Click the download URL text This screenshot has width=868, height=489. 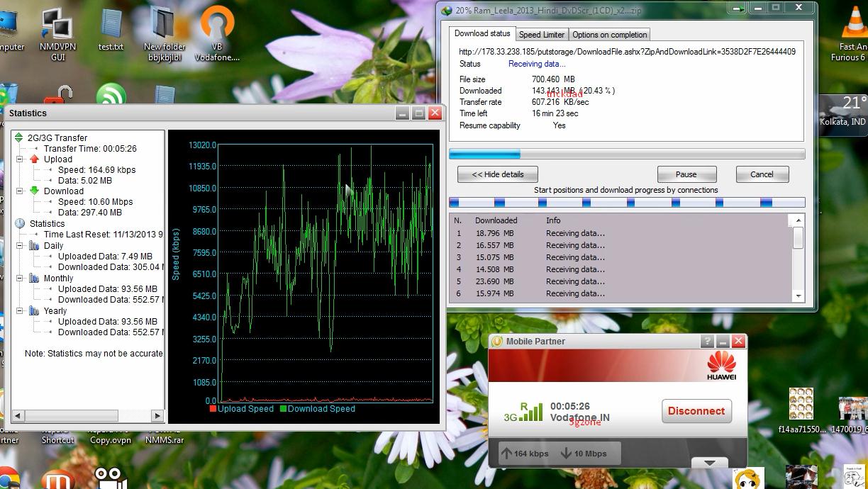click(x=627, y=52)
